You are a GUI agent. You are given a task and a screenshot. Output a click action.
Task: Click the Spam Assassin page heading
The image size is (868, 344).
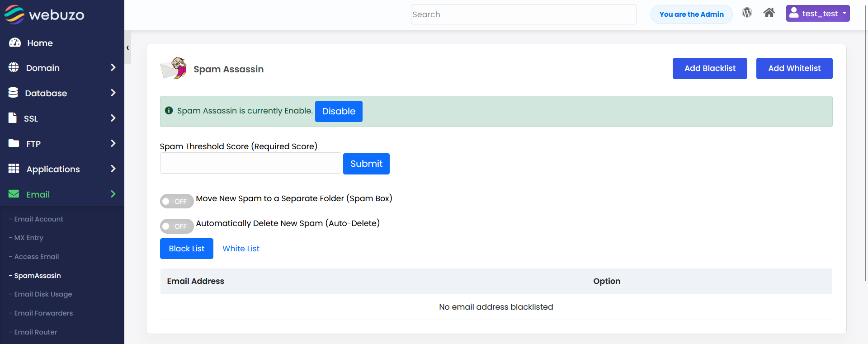click(228, 69)
